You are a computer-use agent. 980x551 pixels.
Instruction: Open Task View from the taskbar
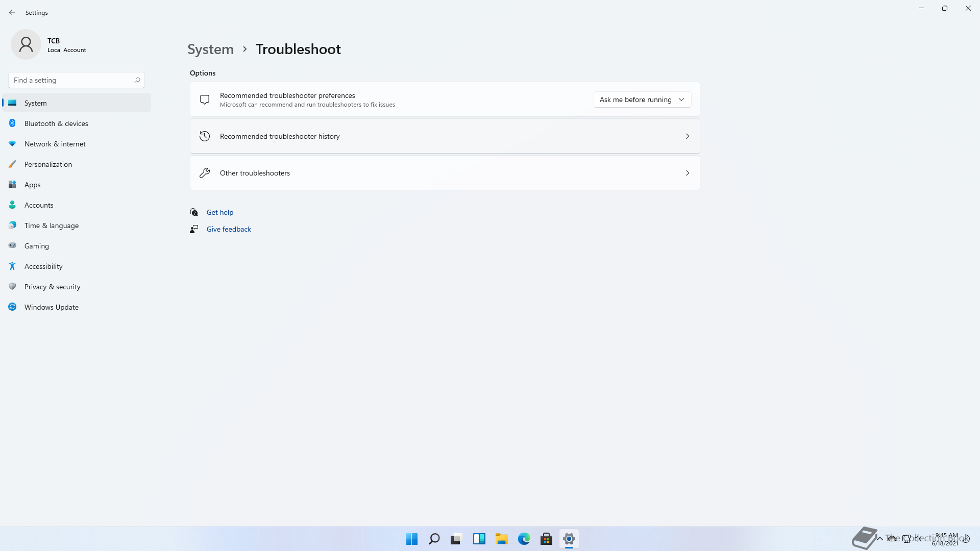[x=456, y=539]
